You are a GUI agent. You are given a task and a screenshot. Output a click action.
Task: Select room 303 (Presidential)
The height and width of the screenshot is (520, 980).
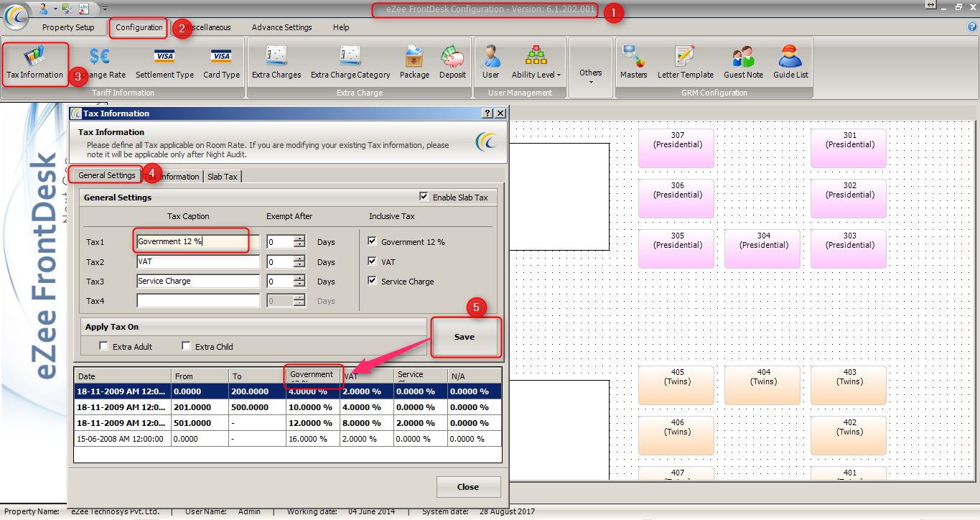click(x=849, y=249)
